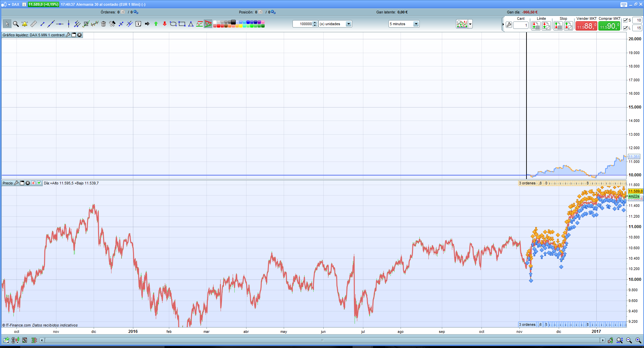Open wrench settings of Precio panel
This screenshot has width=644, height=348.
click(16, 183)
